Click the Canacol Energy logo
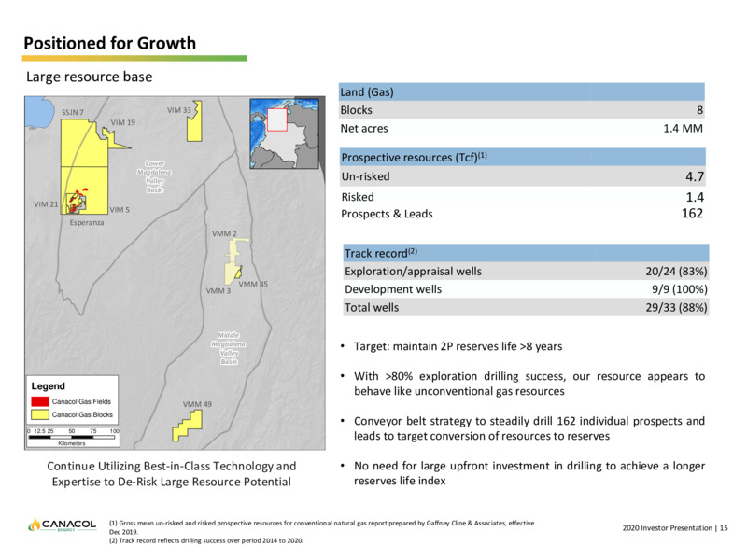 62,525
